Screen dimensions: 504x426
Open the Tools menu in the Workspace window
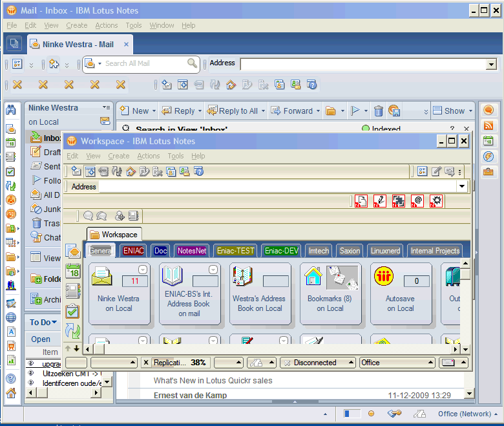coord(176,156)
